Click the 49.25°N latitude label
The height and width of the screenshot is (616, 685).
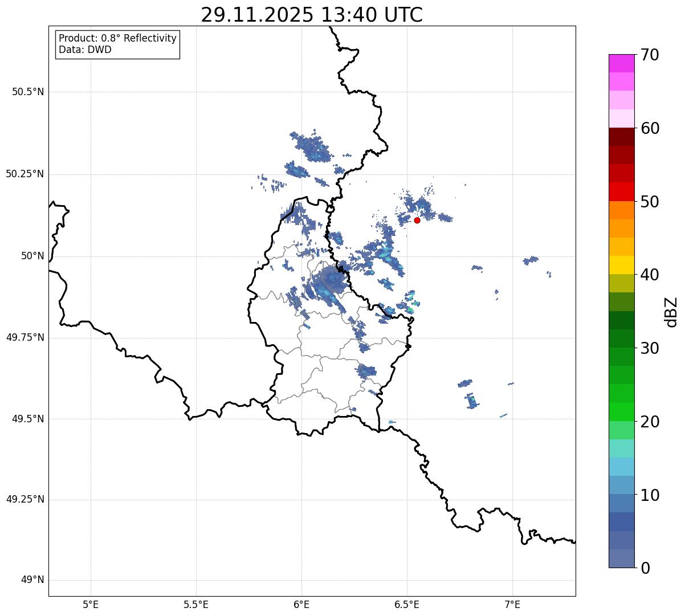click(25, 499)
